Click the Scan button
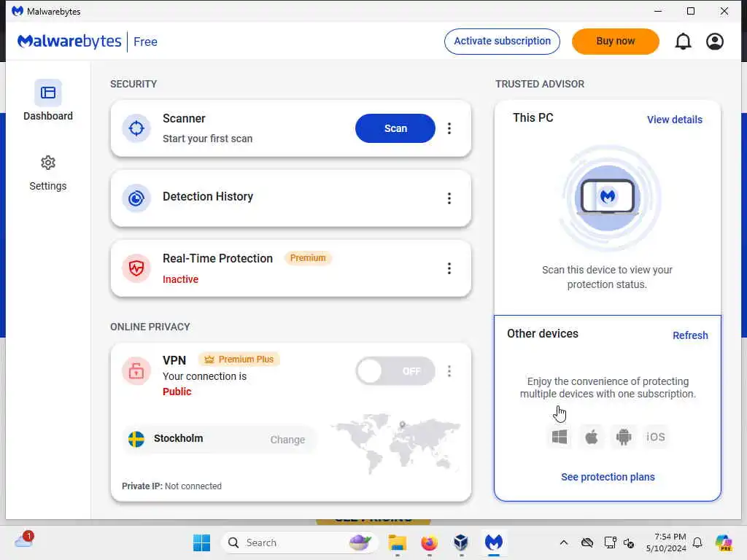 coord(395,128)
